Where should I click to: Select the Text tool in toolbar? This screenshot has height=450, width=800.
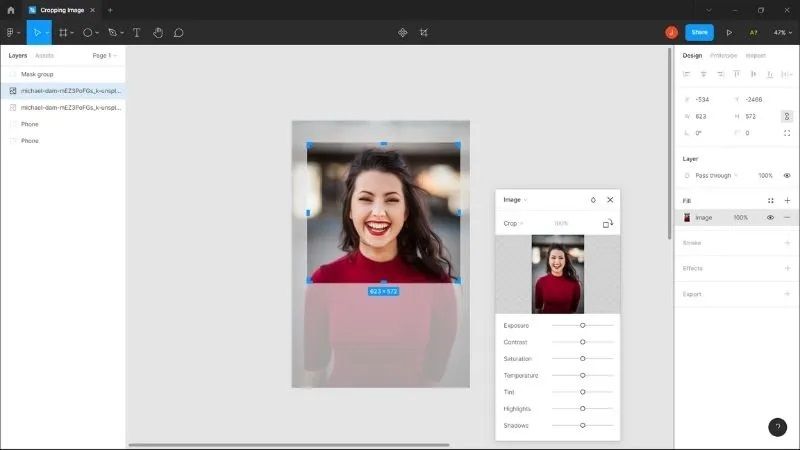[137, 32]
